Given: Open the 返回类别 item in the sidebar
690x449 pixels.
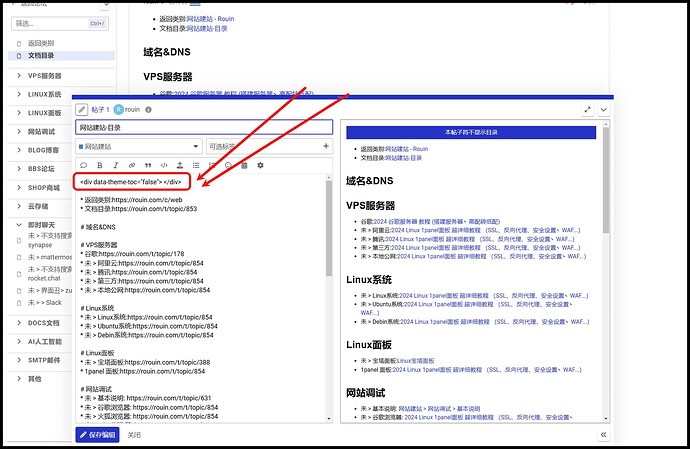Looking at the screenshot, I should click(x=41, y=43).
